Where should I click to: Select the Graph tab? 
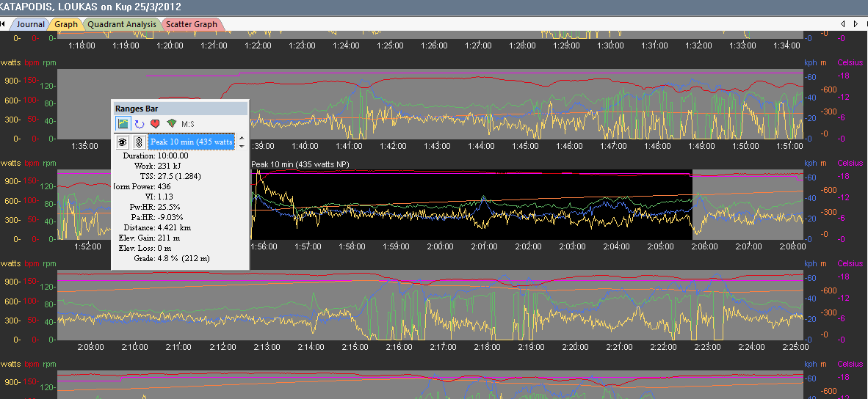coord(66,24)
